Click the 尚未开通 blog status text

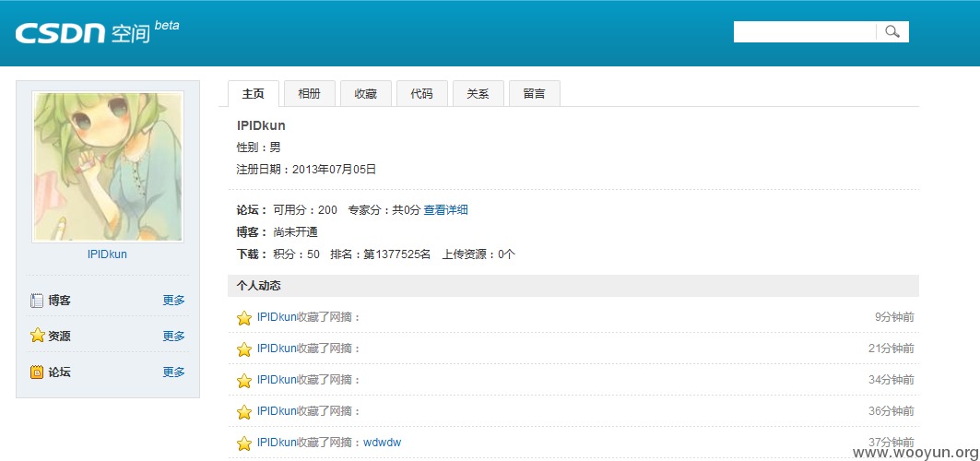(x=296, y=232)
